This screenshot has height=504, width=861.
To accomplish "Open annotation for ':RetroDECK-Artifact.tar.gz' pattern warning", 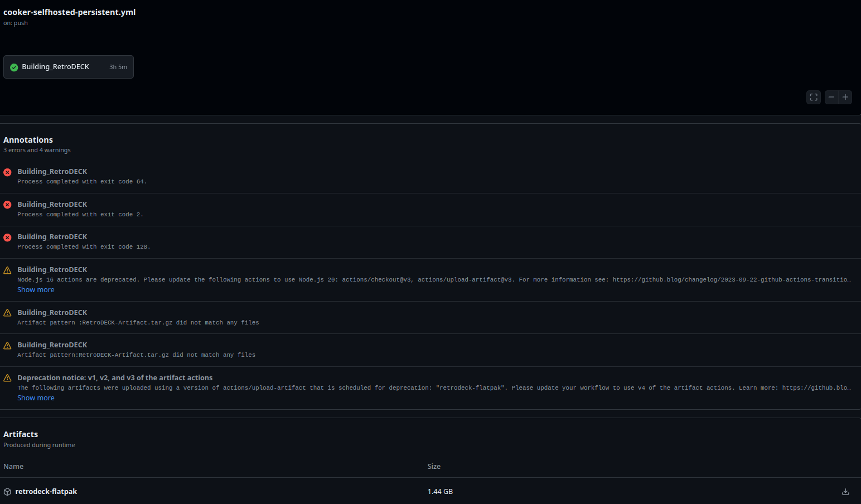I will tap(52, 313).
